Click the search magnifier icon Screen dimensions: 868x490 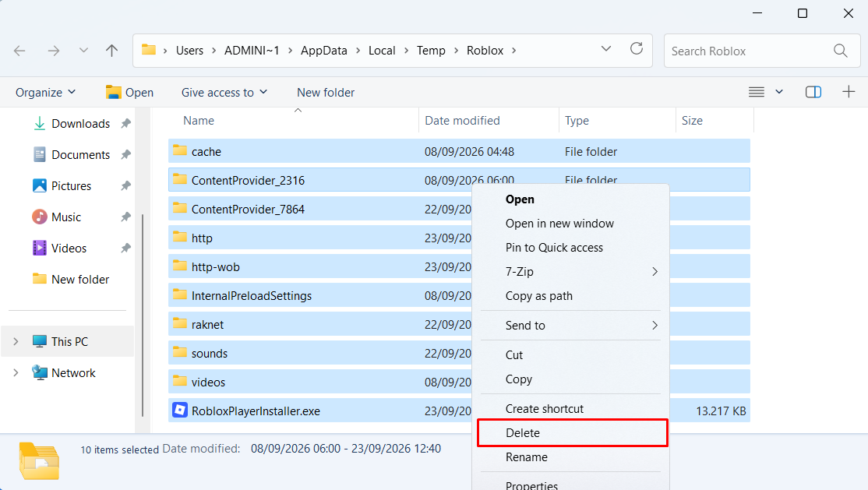840,51
